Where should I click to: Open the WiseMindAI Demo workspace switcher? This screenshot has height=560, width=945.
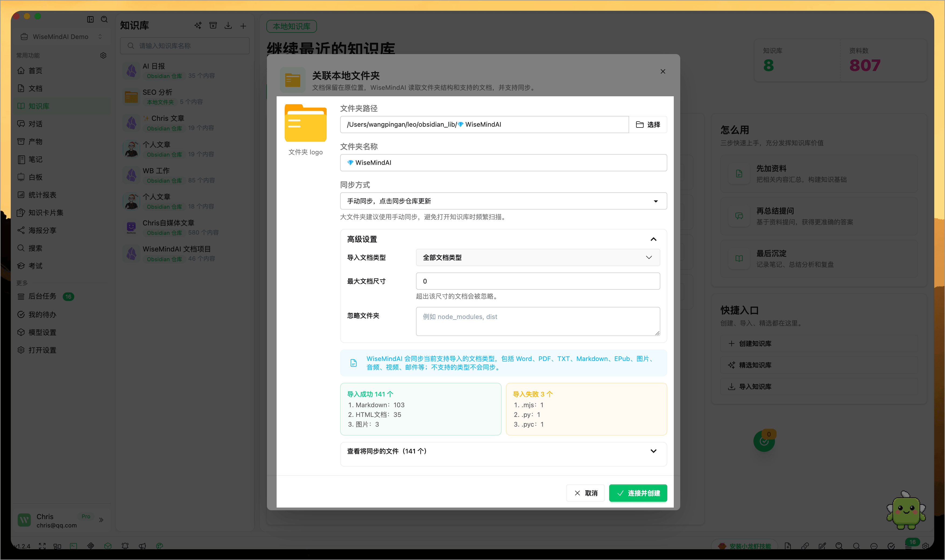click(62, 37)
